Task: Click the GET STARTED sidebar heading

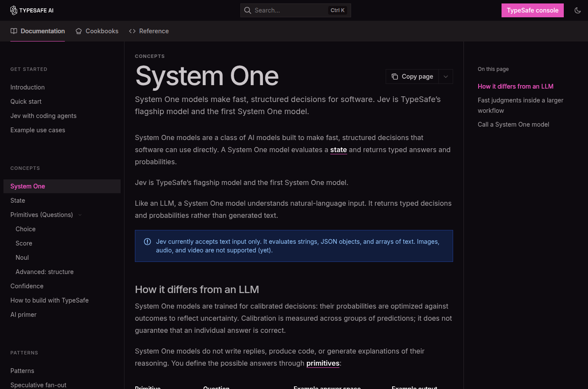Action: [29, 69]
